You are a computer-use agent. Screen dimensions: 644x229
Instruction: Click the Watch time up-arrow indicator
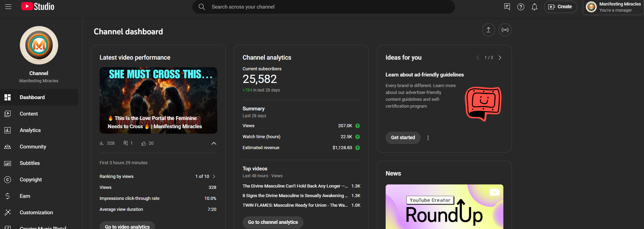(x=358, y=137)
